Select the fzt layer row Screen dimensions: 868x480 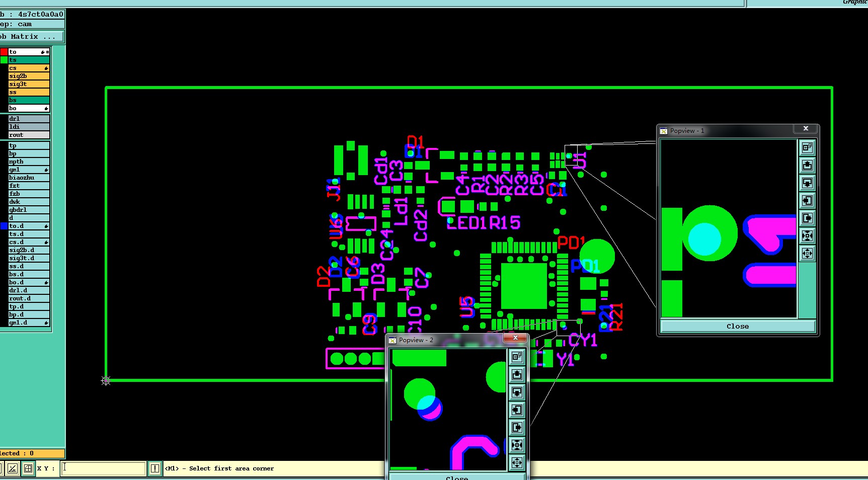pos(29,186)
